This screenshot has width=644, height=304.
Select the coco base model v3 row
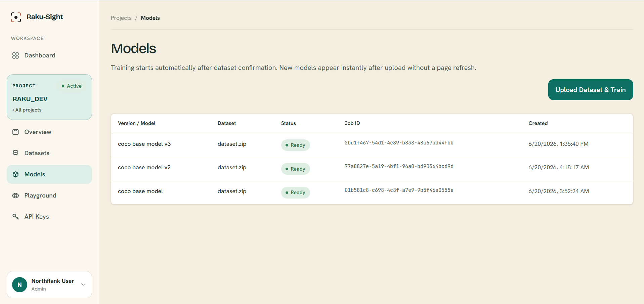click(372, 145)
